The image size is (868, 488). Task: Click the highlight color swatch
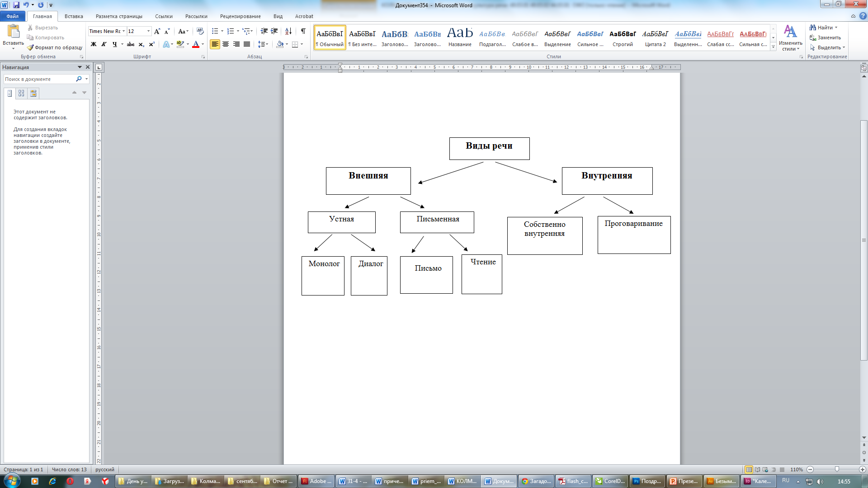tap(181, 47)
